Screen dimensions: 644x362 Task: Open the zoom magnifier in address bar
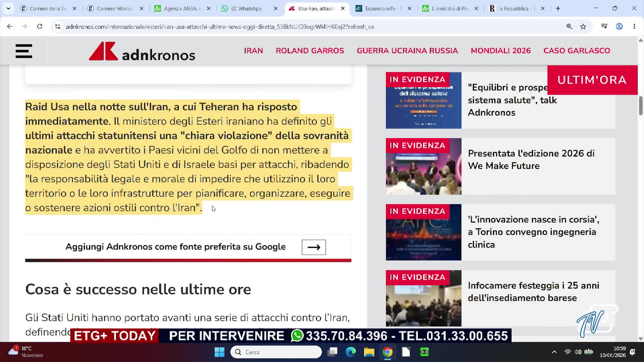[569, 26]
